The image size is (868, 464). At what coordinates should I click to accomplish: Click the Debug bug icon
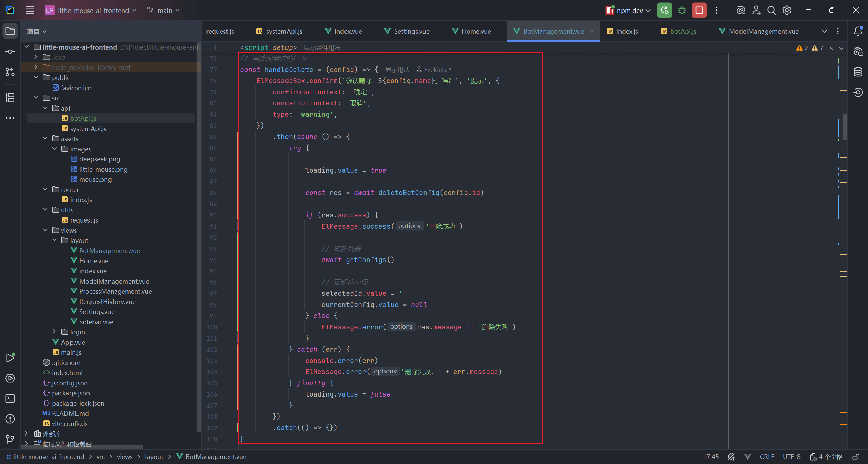(682, 11)
